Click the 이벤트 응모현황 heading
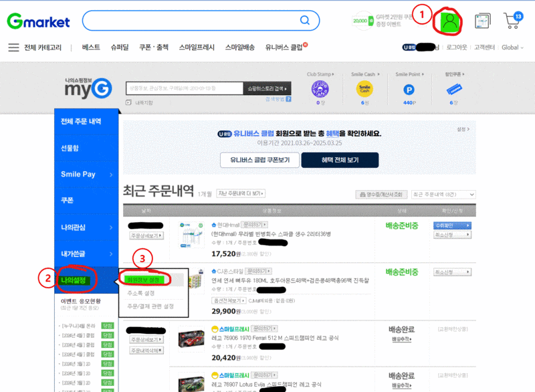Viewport: 535px width, 392px height. (81, 301)
